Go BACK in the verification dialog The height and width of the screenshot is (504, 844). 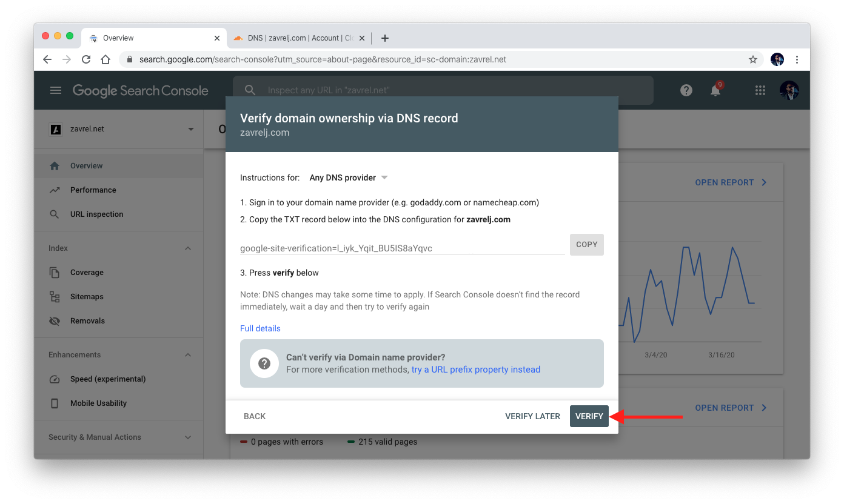click(255, 416)
